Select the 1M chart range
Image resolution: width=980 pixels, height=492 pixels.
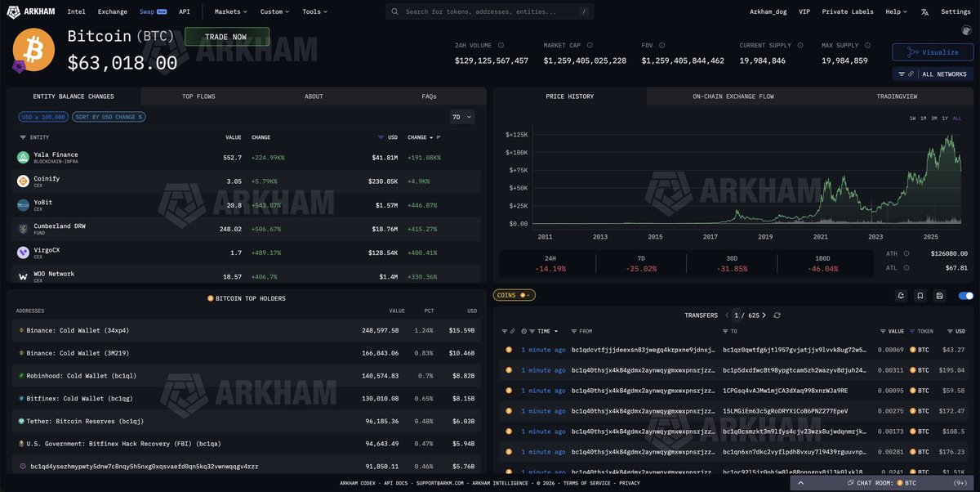coord(924,119)
